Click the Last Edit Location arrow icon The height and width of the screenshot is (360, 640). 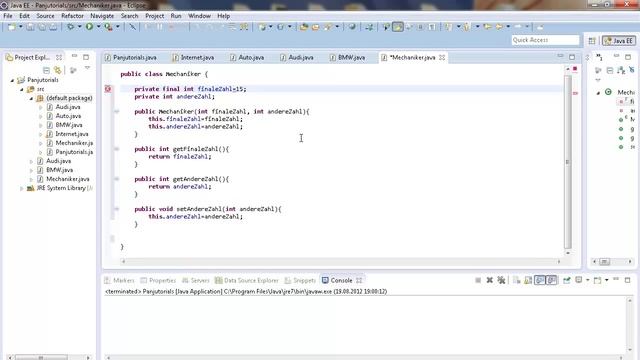tap(487, 27)
